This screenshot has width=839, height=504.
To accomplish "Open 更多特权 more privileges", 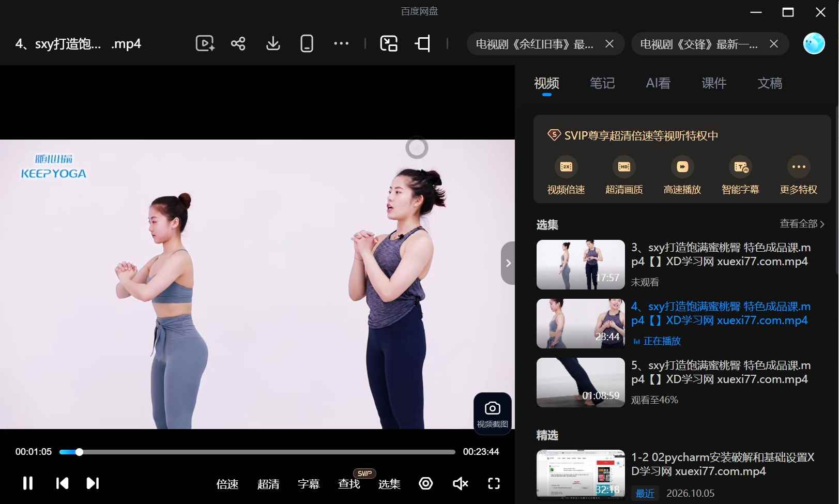I will click(799, 176).
